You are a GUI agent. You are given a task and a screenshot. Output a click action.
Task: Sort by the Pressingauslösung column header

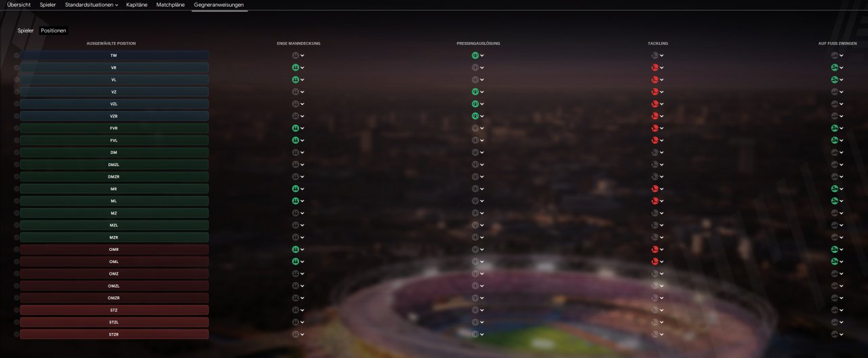478,43
